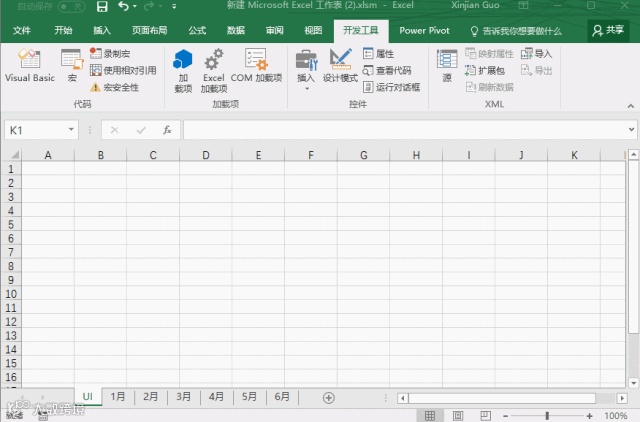Open the Name Box dropdown arrow
640x422 pixels.
coord(71,130)
